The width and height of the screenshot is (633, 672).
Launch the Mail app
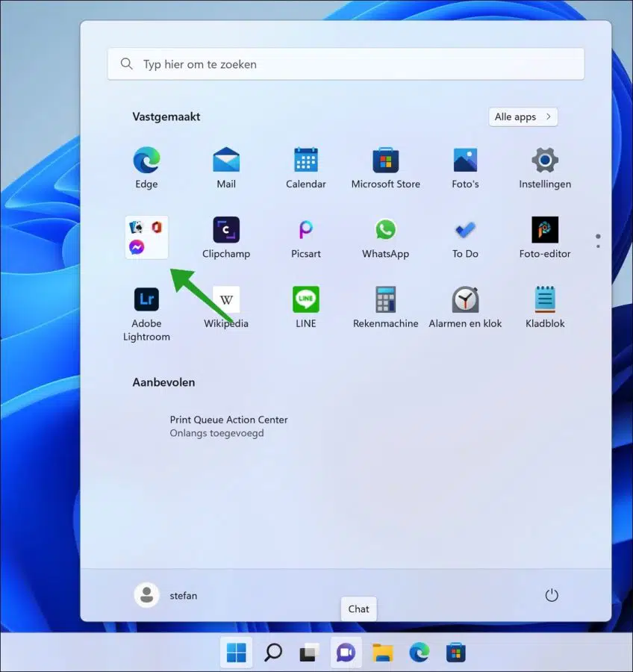[226, 167]
